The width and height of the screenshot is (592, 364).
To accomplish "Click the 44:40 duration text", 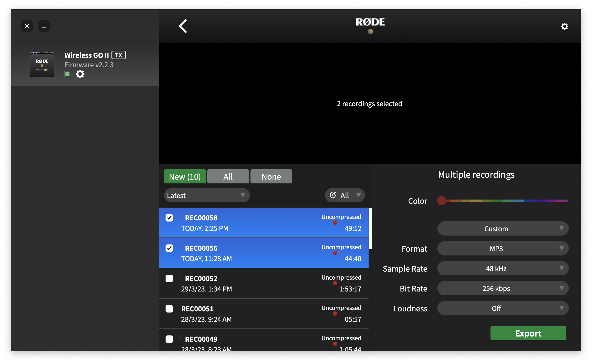I will 353,259.
